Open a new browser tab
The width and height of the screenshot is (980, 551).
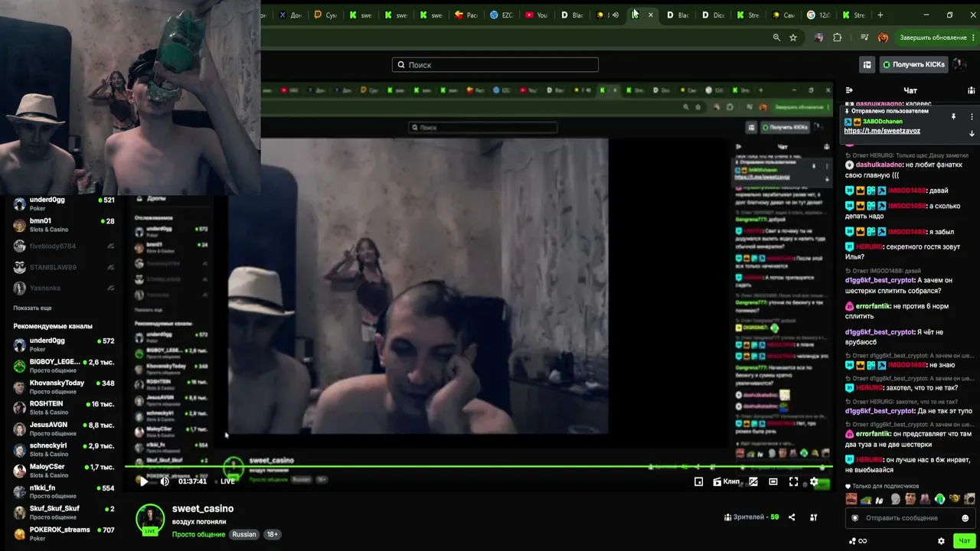pos(880,15)
